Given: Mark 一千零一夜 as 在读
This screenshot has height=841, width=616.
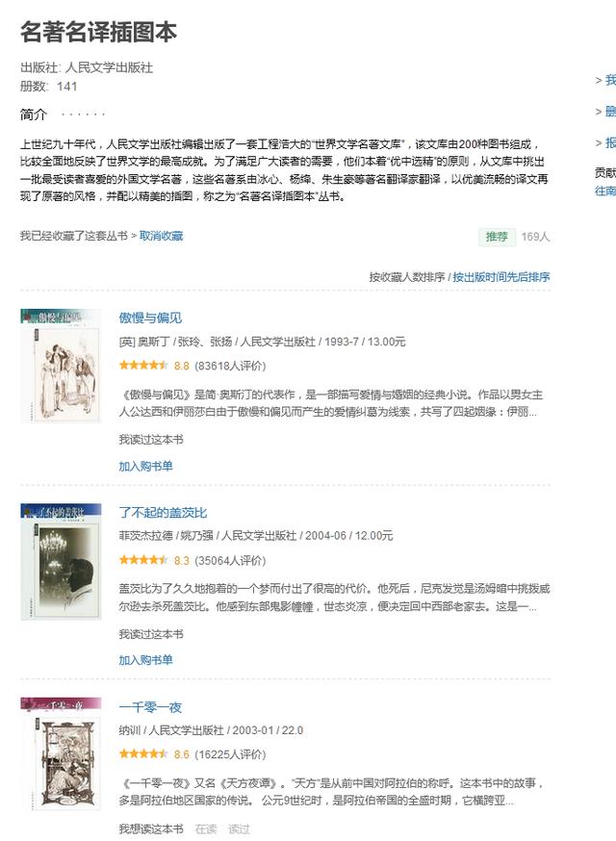Looking at the screenshot, I should pos(206,828).
